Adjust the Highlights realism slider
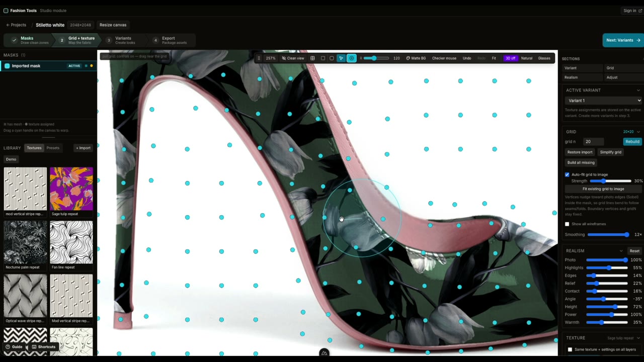Screen dimensions: 644x362 pyautogui.click(x=607, y=268)
